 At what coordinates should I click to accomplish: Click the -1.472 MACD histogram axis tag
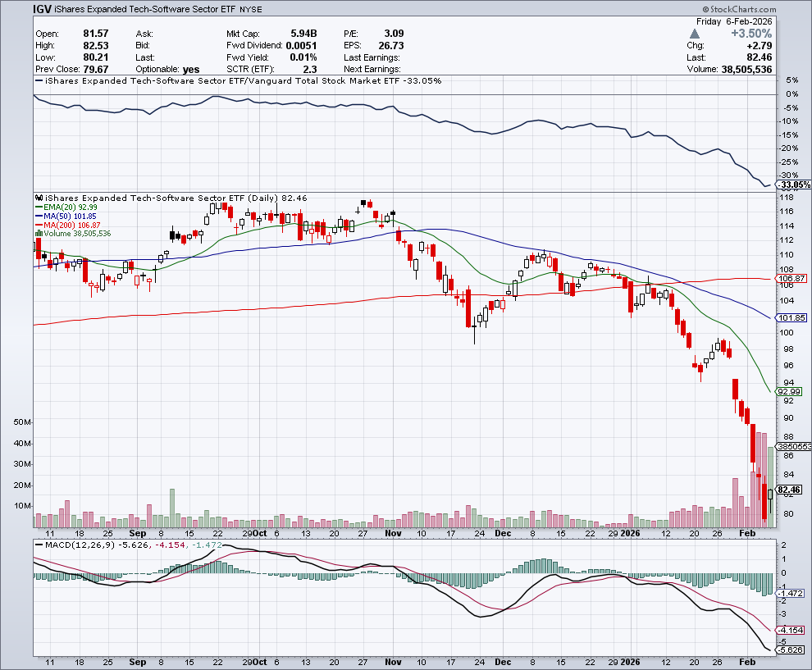point(791,594)
